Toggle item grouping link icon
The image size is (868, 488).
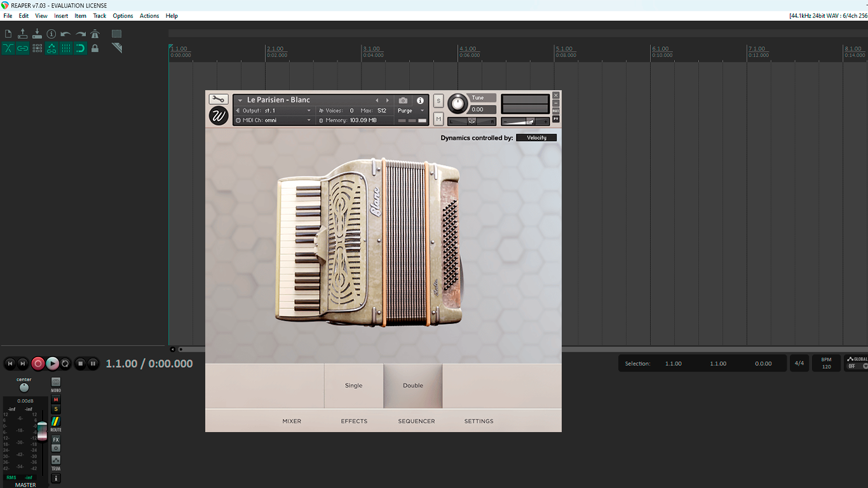23,48
